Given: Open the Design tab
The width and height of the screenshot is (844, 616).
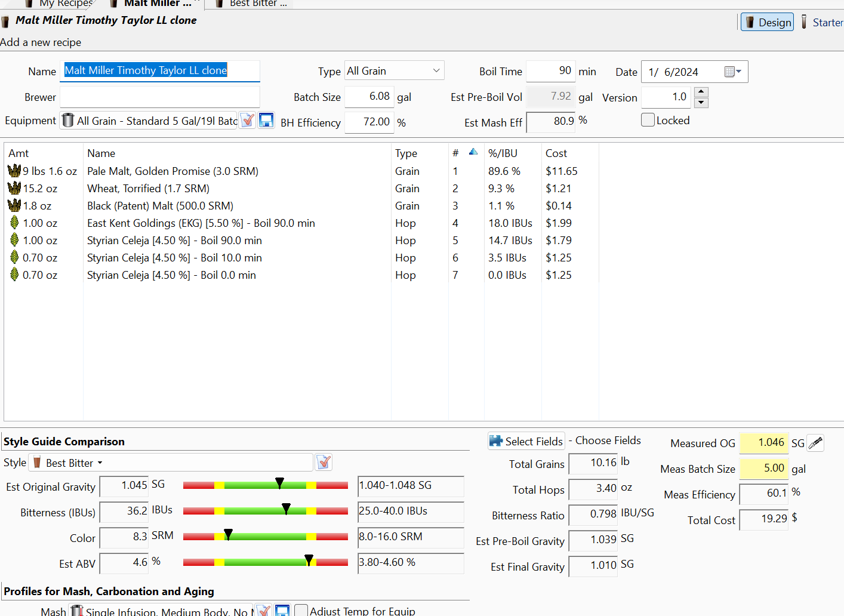Looking at the screenshot, I should (767, 22).
